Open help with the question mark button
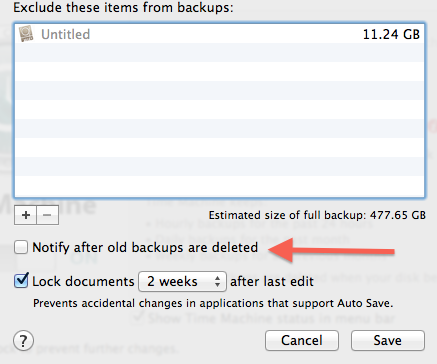This screenshot has width=437, height=364. click(23, 340)
